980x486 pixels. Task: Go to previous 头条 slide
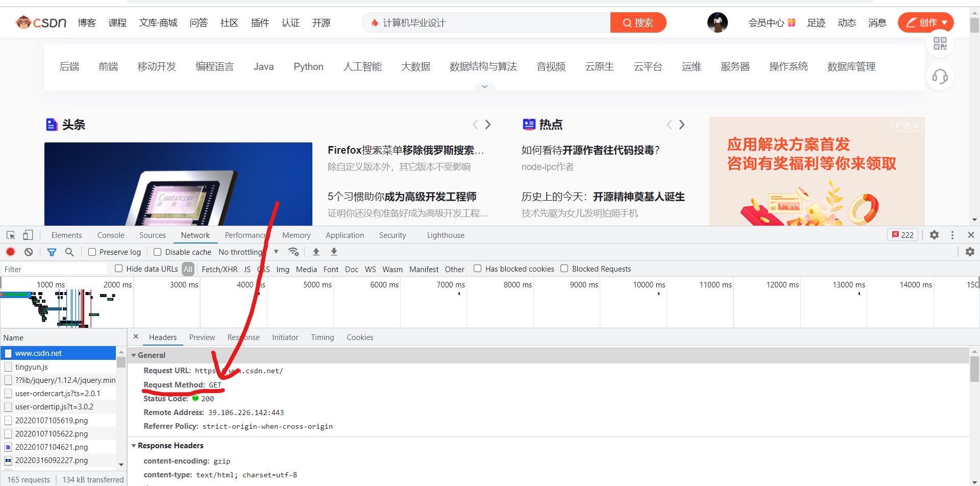coord(475,125)
